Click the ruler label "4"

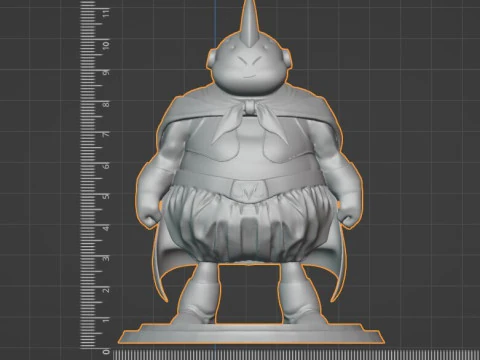(x=106, y=228)
